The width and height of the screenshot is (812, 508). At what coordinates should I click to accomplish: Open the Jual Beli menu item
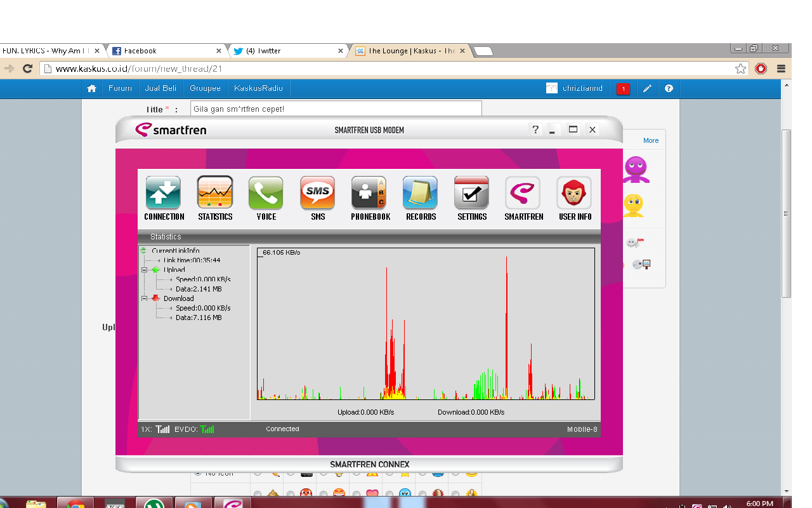[160, 88]
